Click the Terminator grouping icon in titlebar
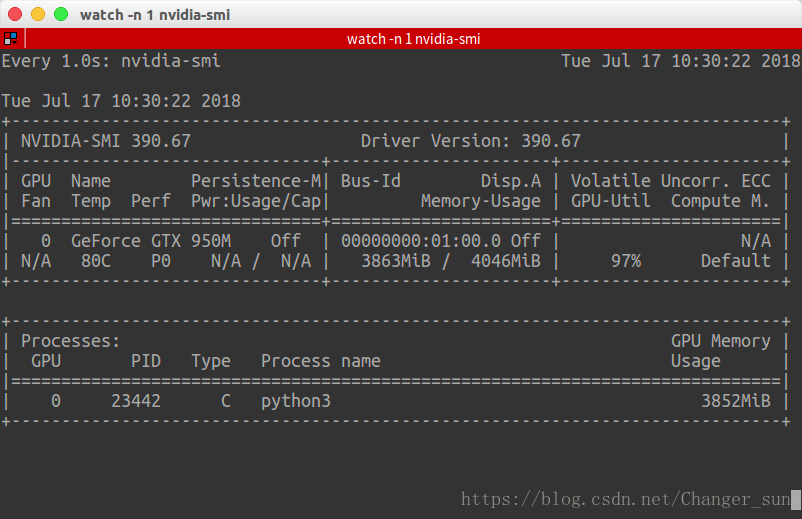The height and width of the screenshot is (519, 802). [x=11, y=39]
